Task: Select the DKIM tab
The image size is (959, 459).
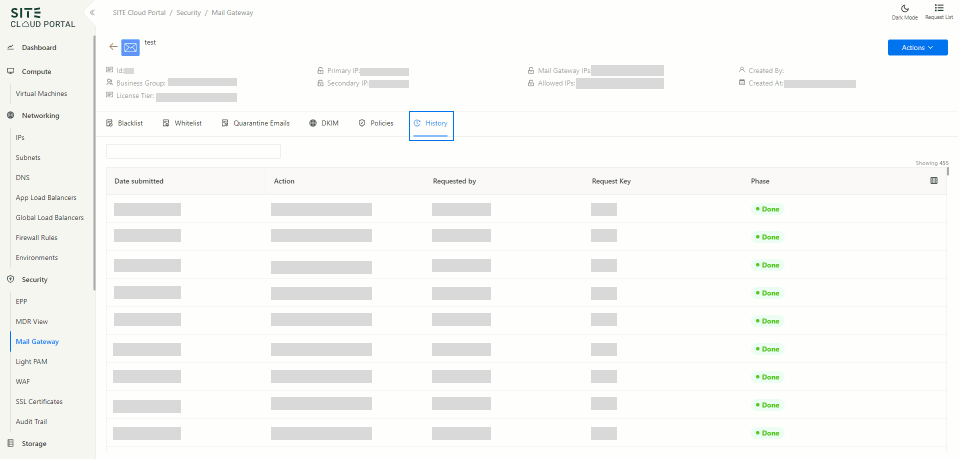Action: (x=324, y=123)
